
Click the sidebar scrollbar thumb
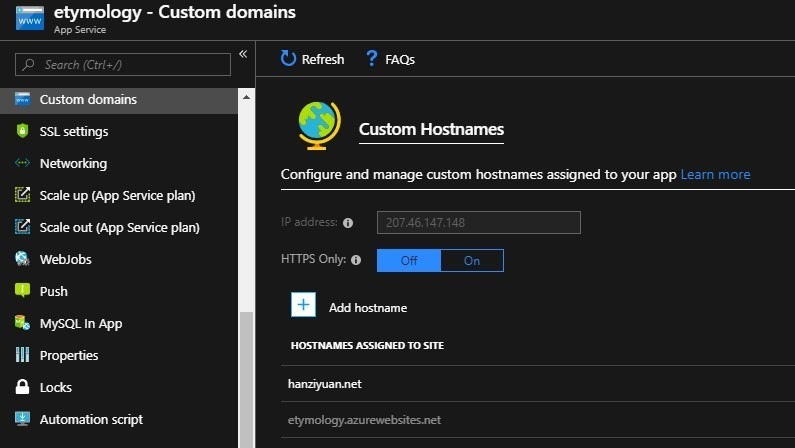click(x=246, y=380)
